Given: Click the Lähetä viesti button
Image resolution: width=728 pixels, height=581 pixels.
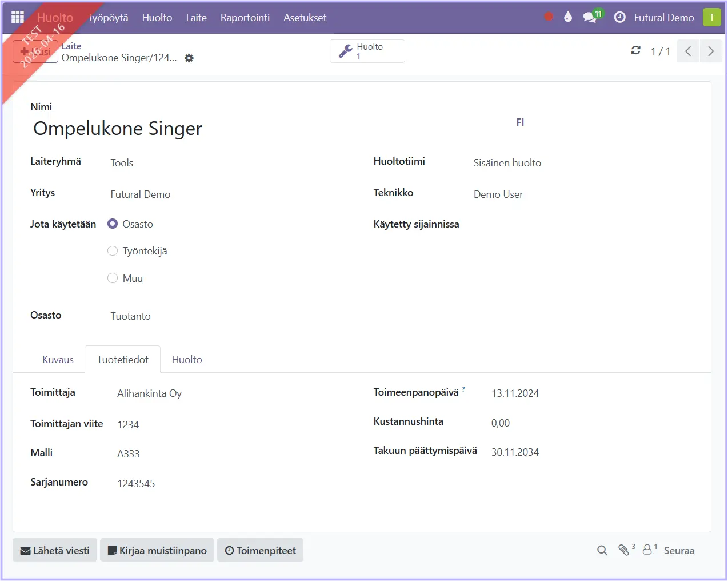Looking at the screenshot, I should pyautogui.click(x=55, y=550).
